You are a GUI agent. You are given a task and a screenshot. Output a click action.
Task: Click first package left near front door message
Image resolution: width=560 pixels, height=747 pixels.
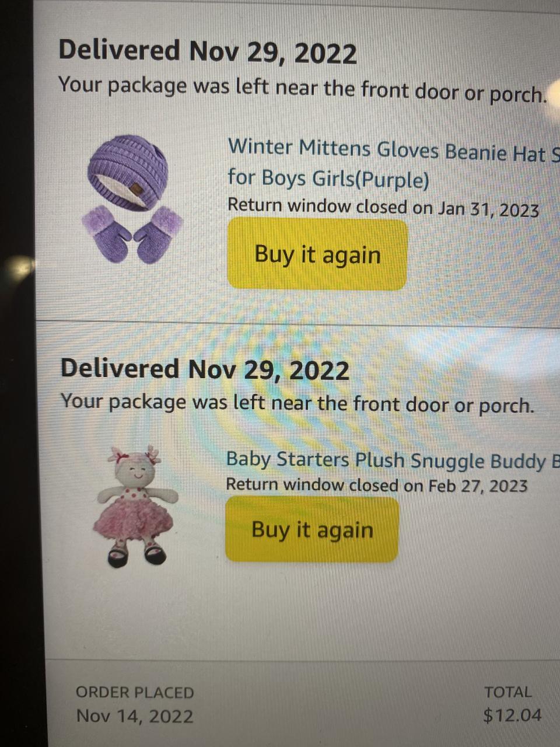(302, 88)
